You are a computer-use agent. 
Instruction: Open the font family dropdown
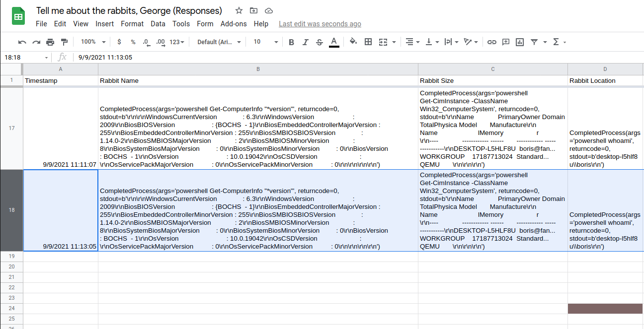[219, 42]
